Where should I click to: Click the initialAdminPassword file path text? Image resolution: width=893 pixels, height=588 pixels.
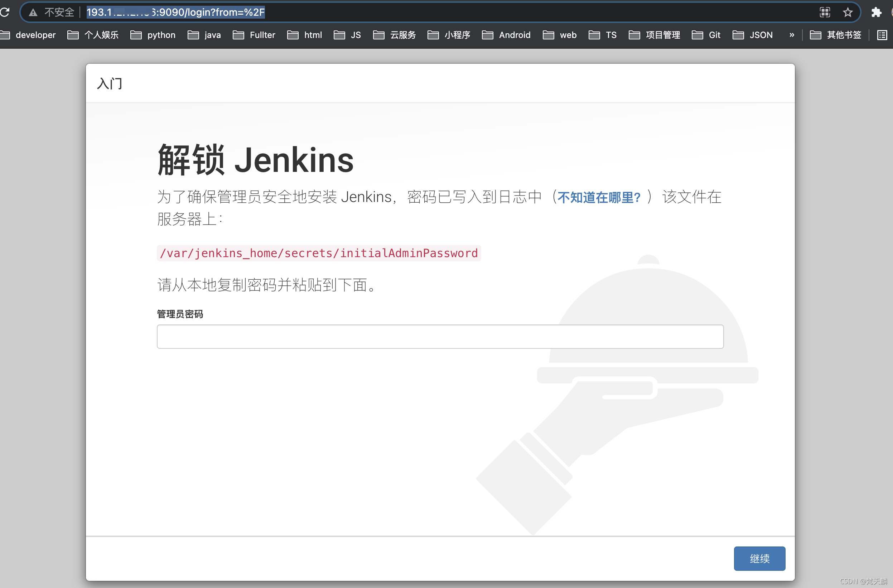[x=319, y=253]
